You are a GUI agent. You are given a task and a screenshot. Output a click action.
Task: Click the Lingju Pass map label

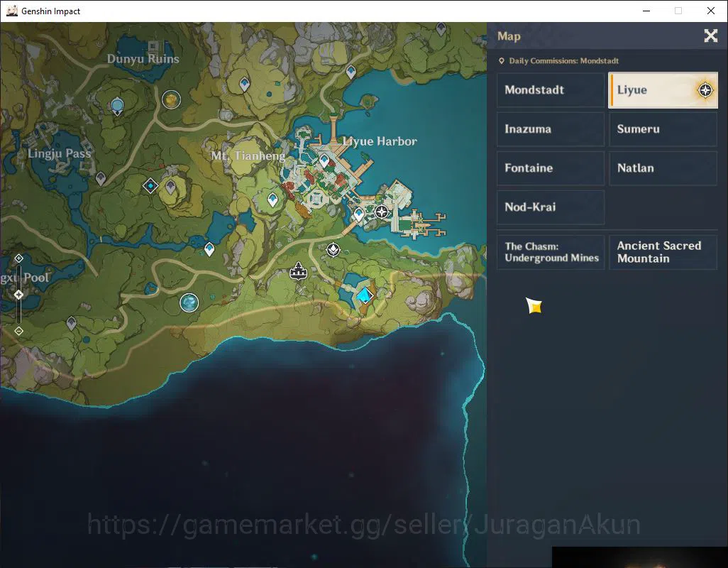(x=60, y=153)
